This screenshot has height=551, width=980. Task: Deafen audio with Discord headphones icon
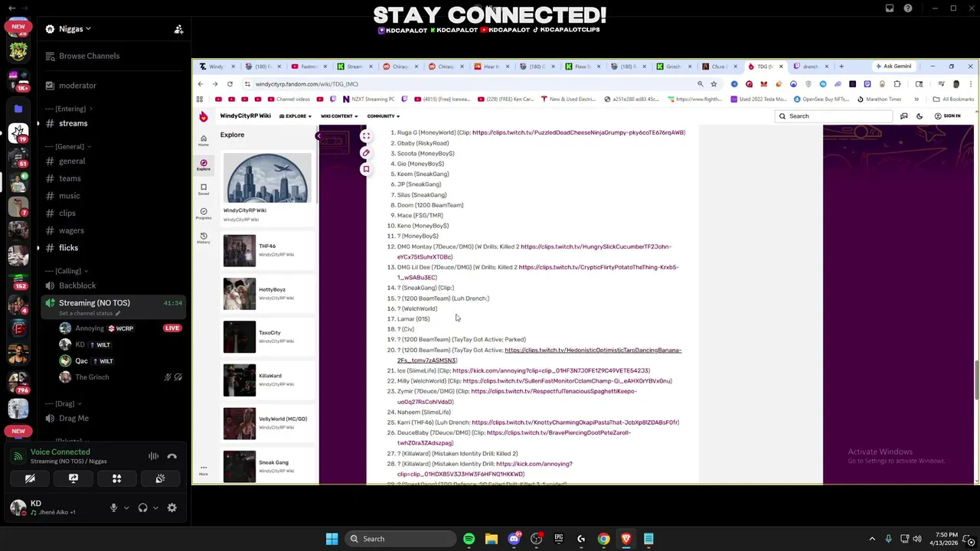click(x=142, y=507)
